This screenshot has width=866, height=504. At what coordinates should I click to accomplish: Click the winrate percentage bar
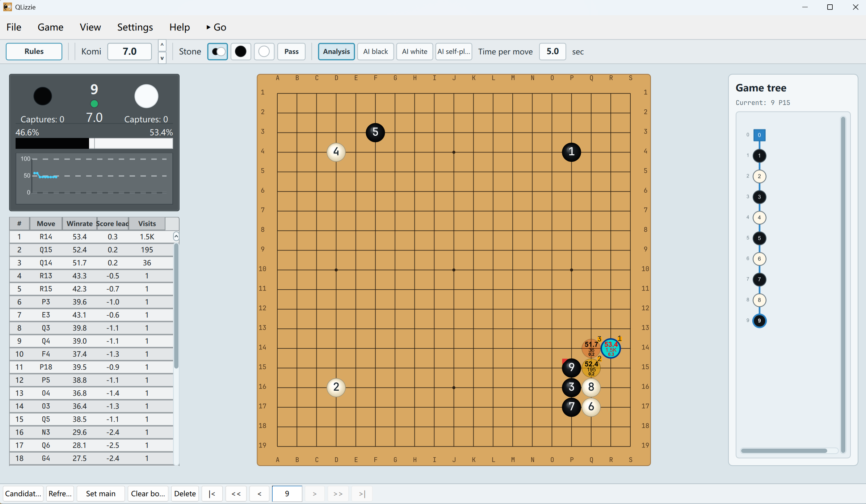tap(94, 143)
